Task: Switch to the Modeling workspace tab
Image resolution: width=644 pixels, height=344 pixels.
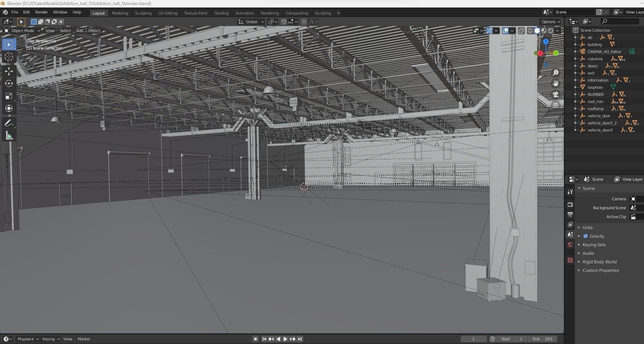Action: click(120, 13)
